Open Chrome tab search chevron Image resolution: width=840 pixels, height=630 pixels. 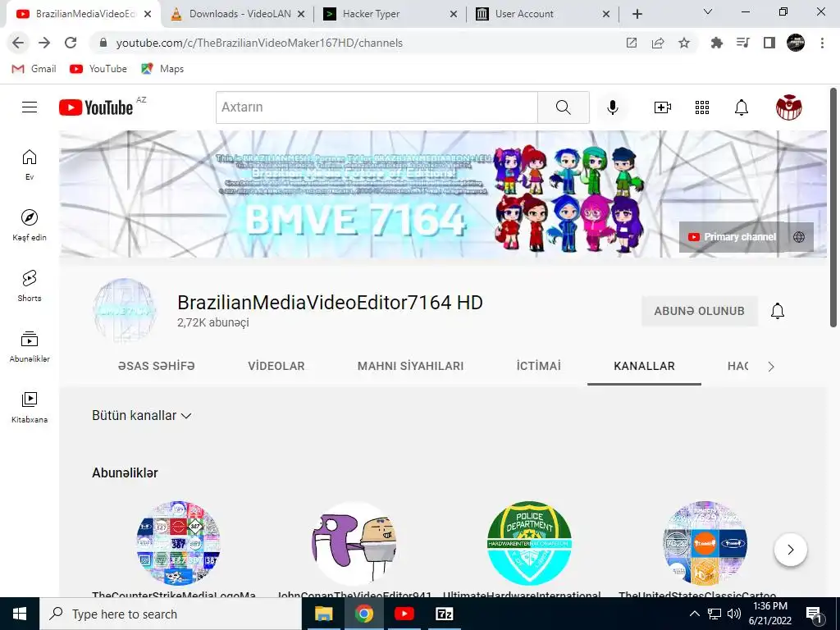[708, 11]
